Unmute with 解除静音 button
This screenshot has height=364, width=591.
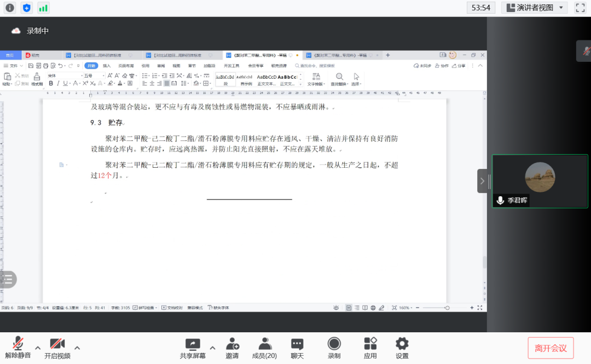[x=18, y=347]
